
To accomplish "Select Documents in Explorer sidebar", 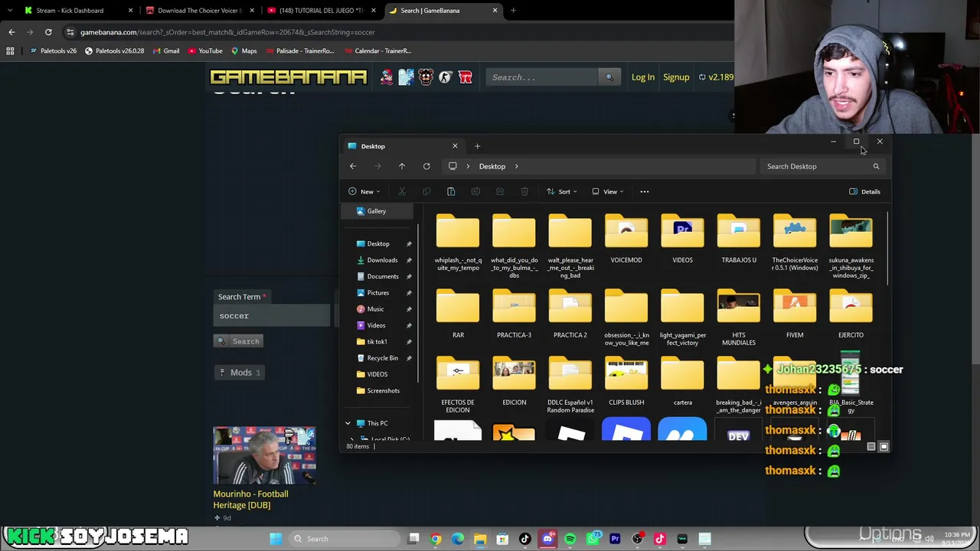I will (382, 276).
